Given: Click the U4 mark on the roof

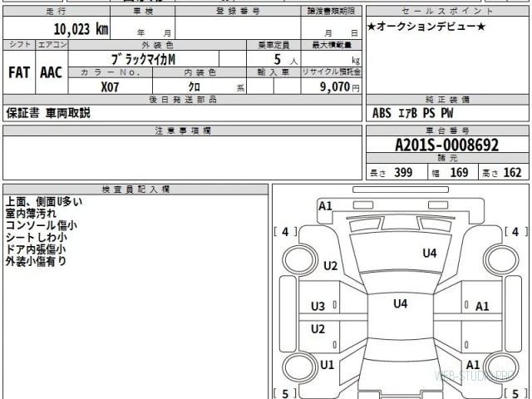Looking at the screenshot, I should pyautogui.click(x=401, y=303).
